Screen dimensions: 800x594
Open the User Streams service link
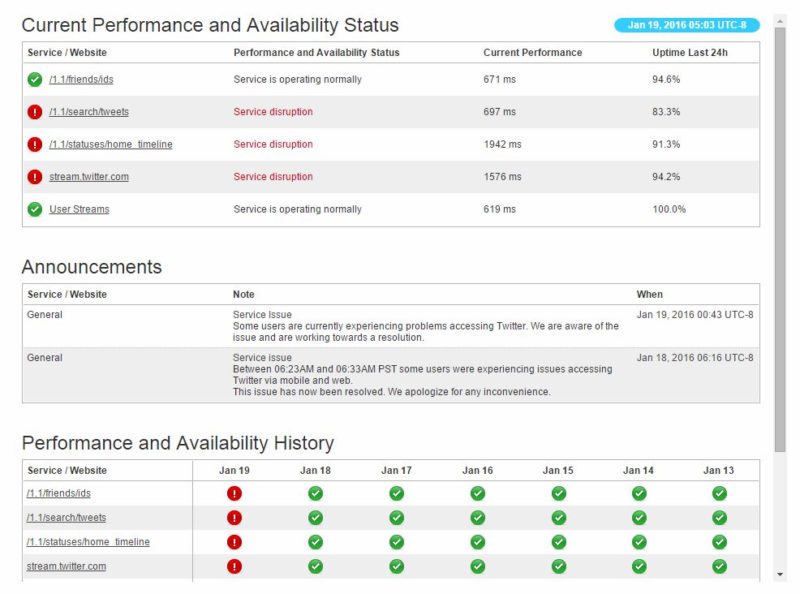pos(79,210)
